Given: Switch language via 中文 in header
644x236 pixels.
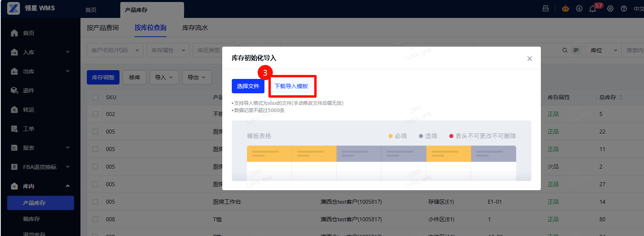Looking at the screenshot, I should [638, 9].
